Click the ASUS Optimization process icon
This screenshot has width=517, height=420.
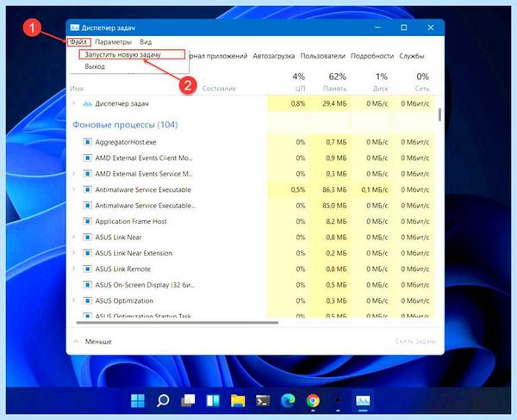click(x=87, y=300)
